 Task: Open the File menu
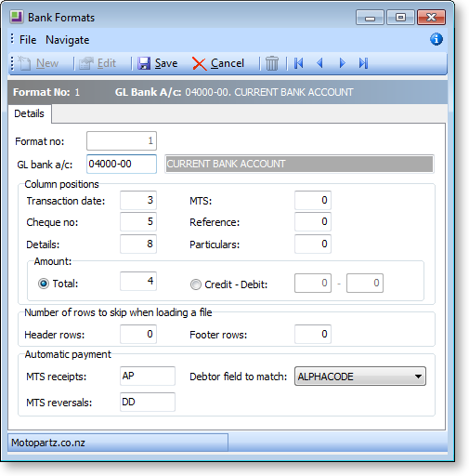click(28, 40)
